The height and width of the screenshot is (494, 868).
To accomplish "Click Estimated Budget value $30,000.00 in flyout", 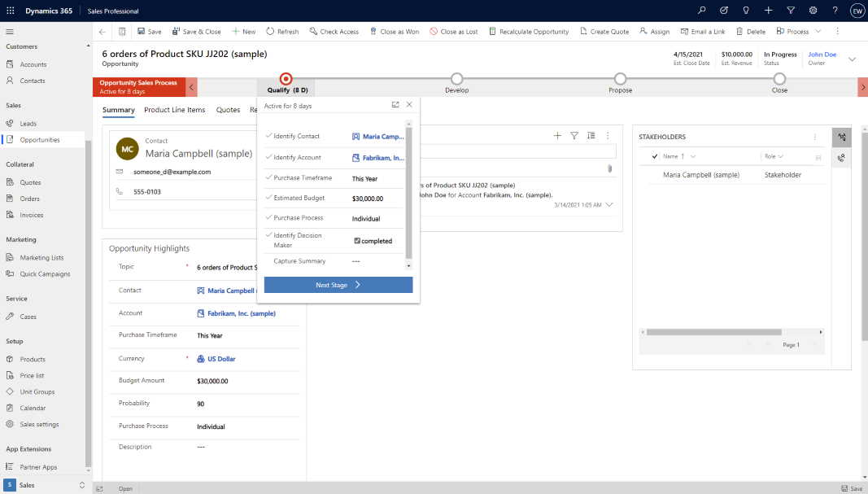I will 368,199.
